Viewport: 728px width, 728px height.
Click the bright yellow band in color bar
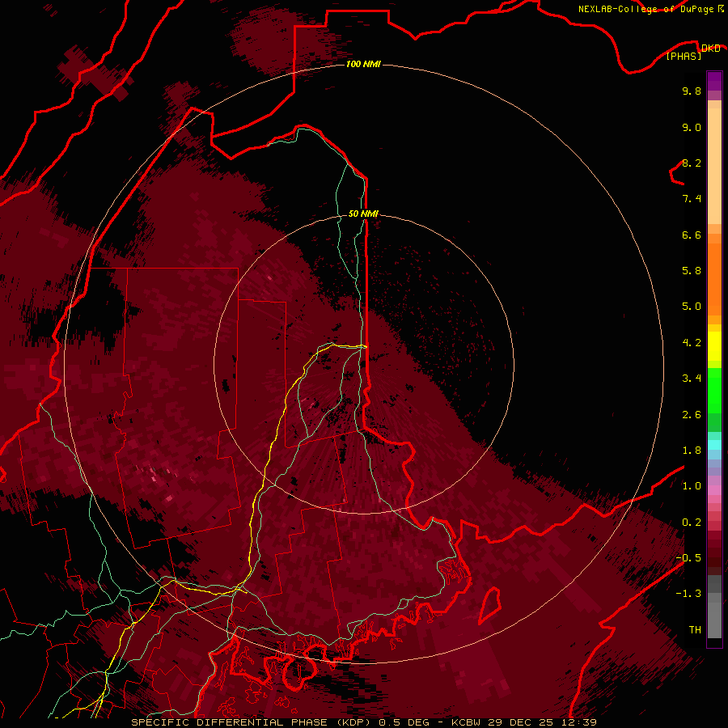coord(714,346)
